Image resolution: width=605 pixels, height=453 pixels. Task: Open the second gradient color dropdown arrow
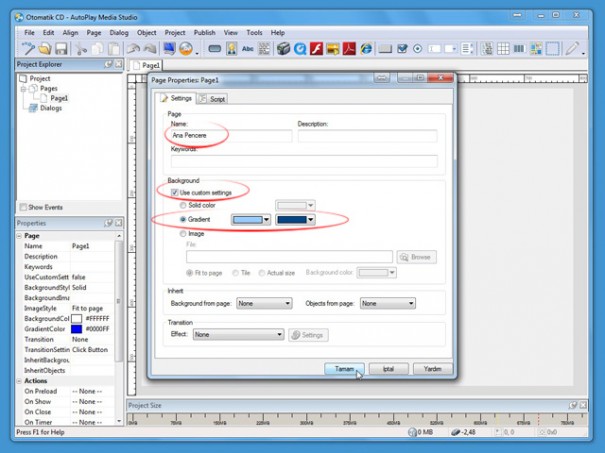point(311,220)
